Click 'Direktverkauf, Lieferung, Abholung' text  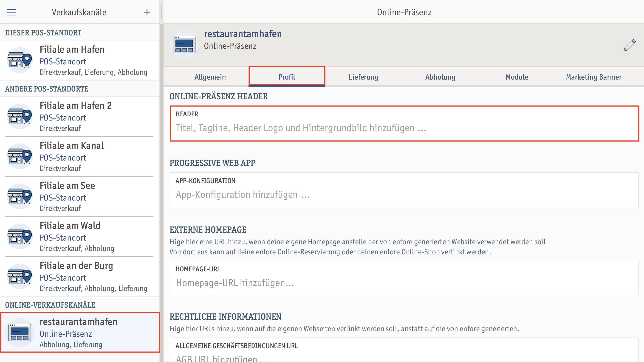pyautogui.click(x=93, y=72)
